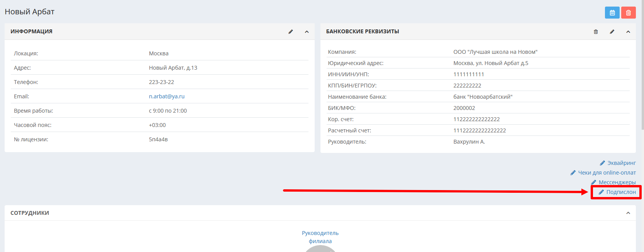644x252 pixels.
Task: Click the pencil icon beside Эквайринг
Action: [x=602, y=163]
